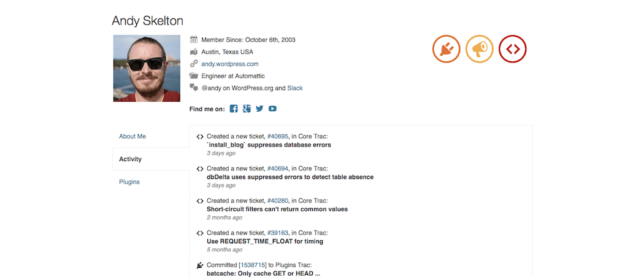Screen dimensions: 644x277
Task: Open ticket #40695 link
Action: pyautogui.click(x=278, y=136)
